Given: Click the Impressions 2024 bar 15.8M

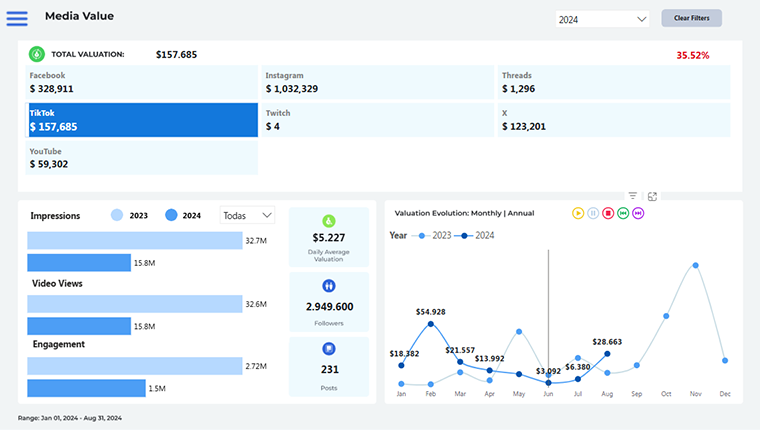Looking at the screenshot, I should click(79, 263).
